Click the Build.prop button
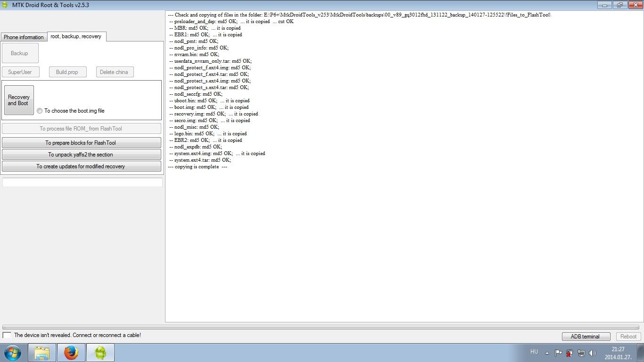 click(x=67, y=72)
